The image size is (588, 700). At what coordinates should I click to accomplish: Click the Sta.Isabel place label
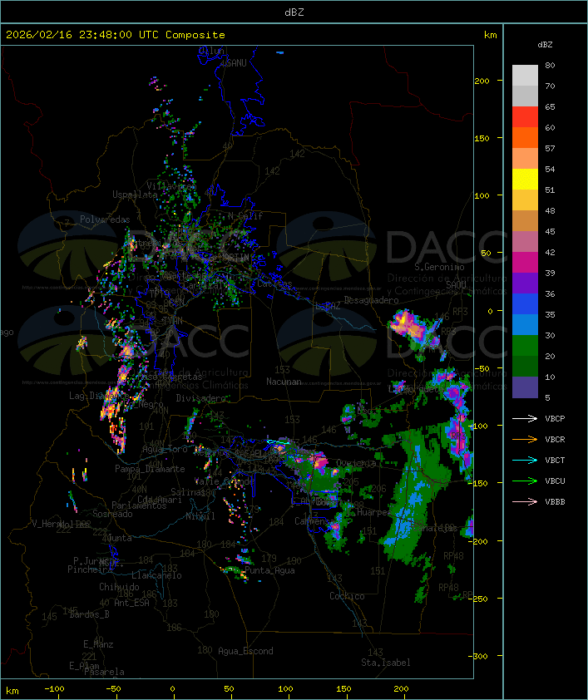point(386,663)
